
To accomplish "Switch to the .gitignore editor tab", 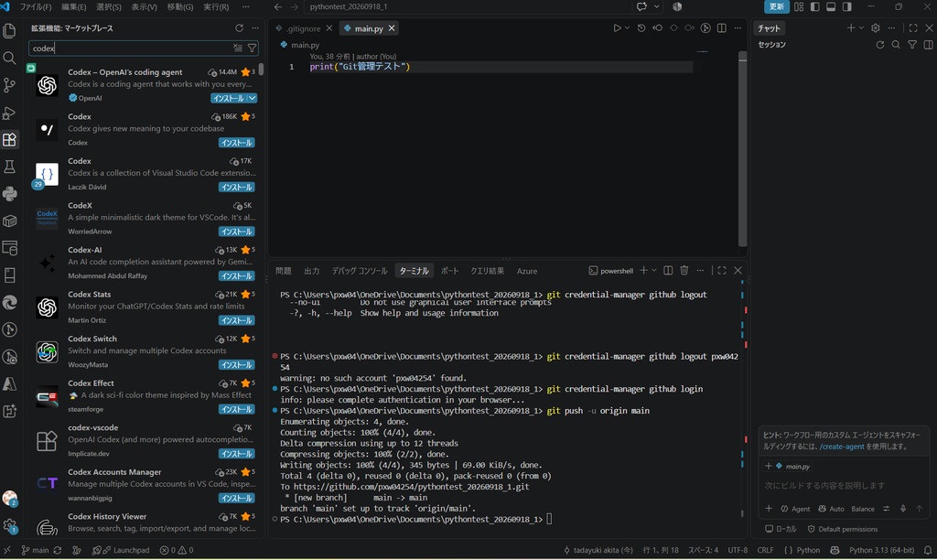I will (x=303, y=28).
